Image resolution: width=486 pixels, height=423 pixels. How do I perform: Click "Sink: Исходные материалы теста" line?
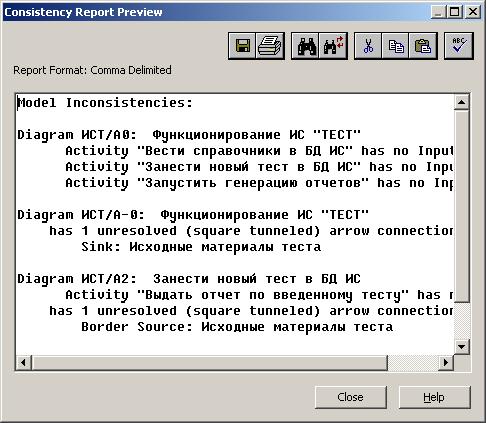tap(201, 247)
